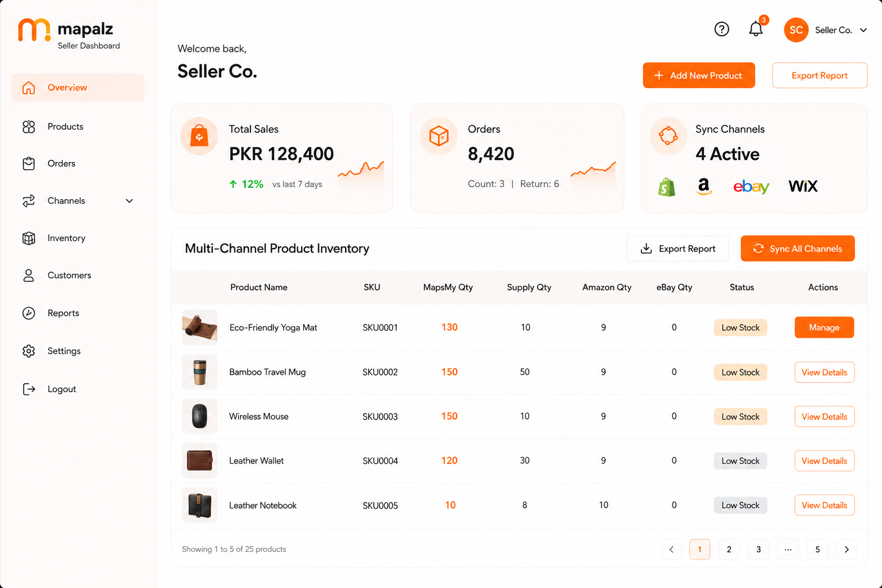
Task: Export the inventory table report
Action: (678, 249)
